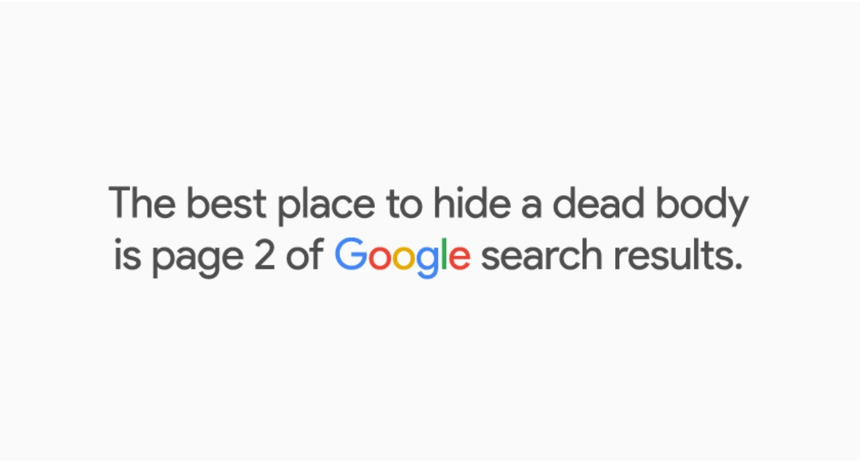Click the first red o in Google
This screenshot has height=468, width=868.
point(380,259)
